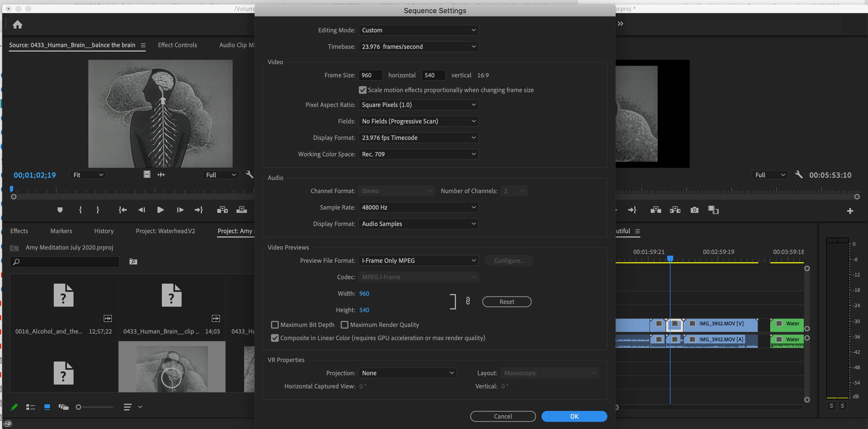Enable Maximum Render Quality checkbox
The width and height of the screenshot is (868, 429).
point(344,325)
